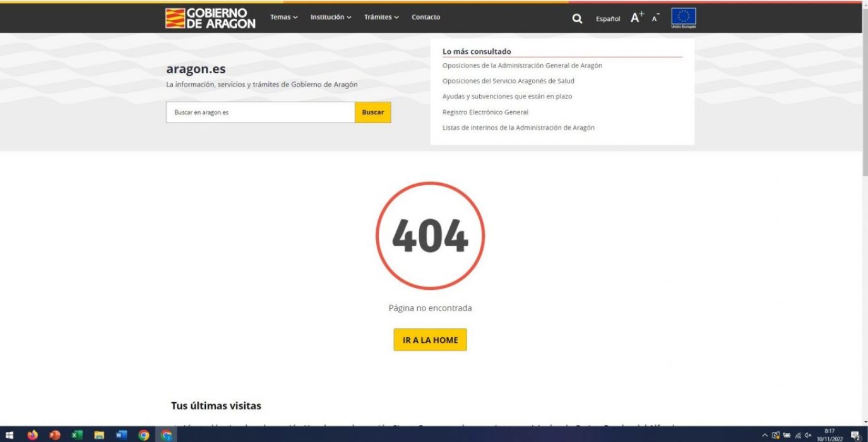Open Ayudas y subvenciones que están en plazo
The height and width of the screenshot is (442, 868).
[x=507, y=97]
